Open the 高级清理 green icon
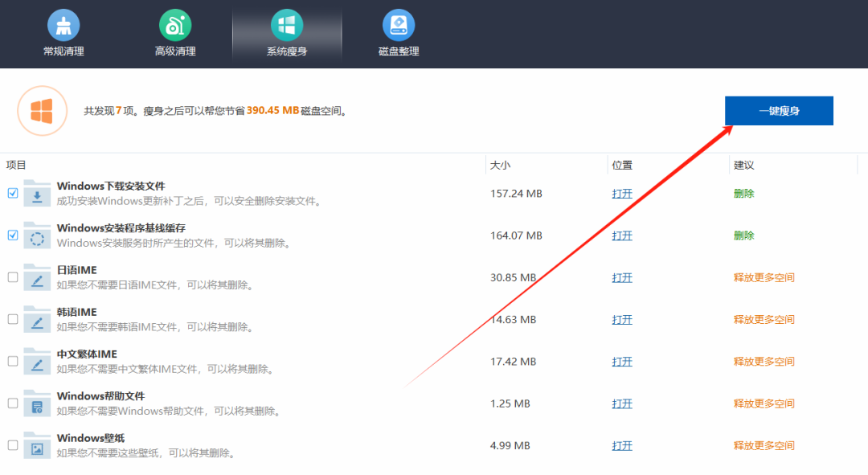This screenshot has width=868, height=475. 175,25
